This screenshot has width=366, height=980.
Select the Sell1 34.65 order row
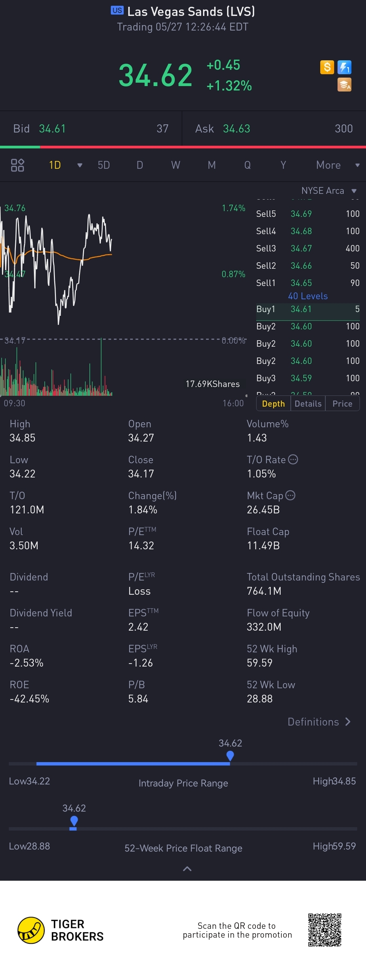click(x=308, y=283)
